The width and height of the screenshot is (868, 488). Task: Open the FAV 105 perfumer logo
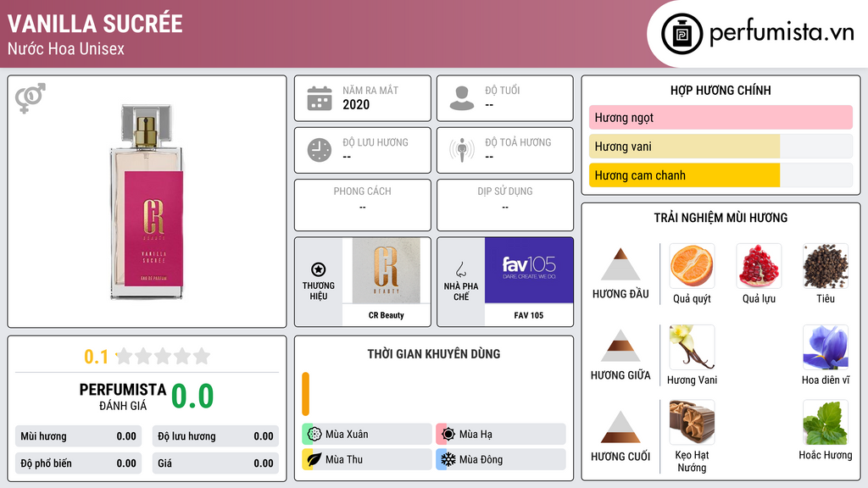point(529,270)
